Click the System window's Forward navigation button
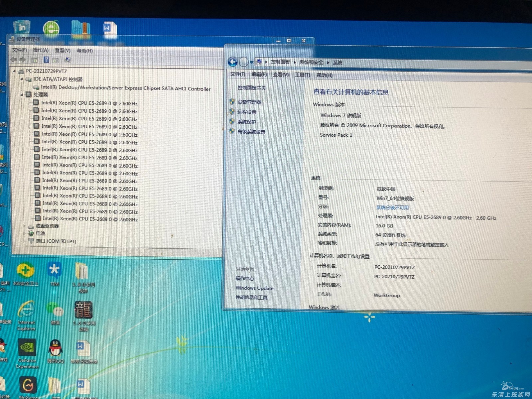The height and width of the screenshot is (399, 532). [244, 62]
